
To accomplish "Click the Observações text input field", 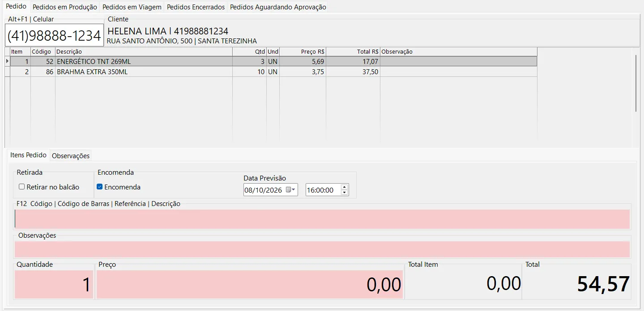I will tap(322, 249).
